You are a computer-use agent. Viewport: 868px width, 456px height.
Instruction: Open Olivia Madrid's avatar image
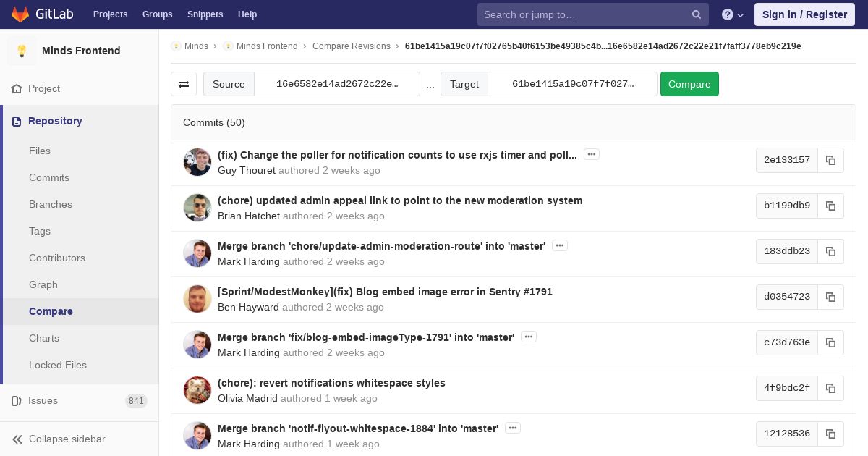point(197,390)
